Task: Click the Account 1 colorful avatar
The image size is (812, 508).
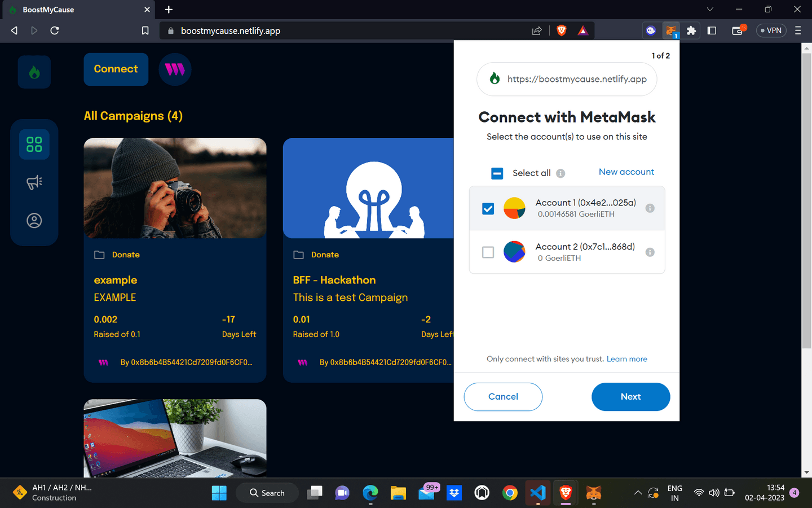Action: 514,208
